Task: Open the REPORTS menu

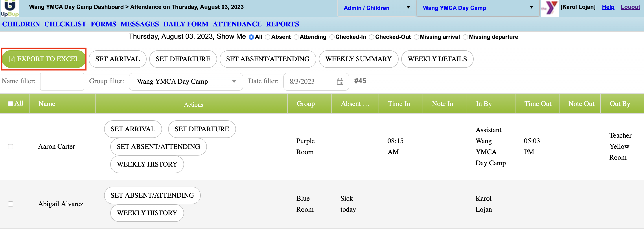Action: pyautogui.click(x=282, y=24)
